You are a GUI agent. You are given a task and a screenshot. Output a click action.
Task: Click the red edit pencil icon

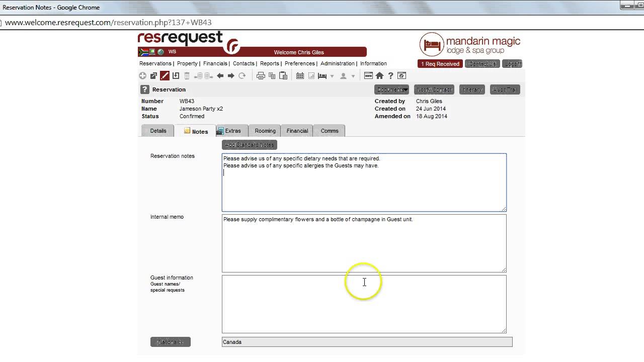pos(165,76)
